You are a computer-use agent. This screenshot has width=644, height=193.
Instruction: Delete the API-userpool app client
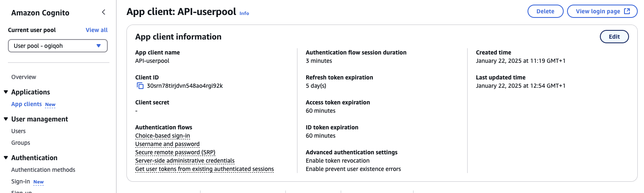tap(545, 12)
